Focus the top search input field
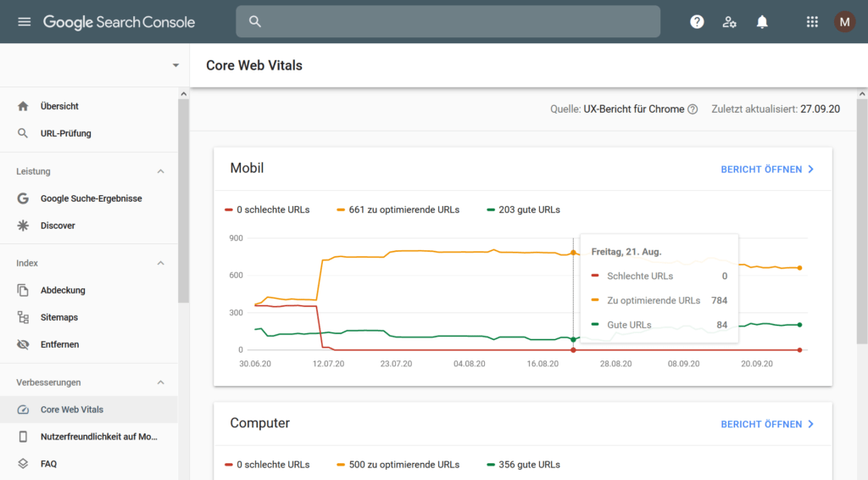The height and width of the screenshot is (480, 868). click(x=448, y=21)
